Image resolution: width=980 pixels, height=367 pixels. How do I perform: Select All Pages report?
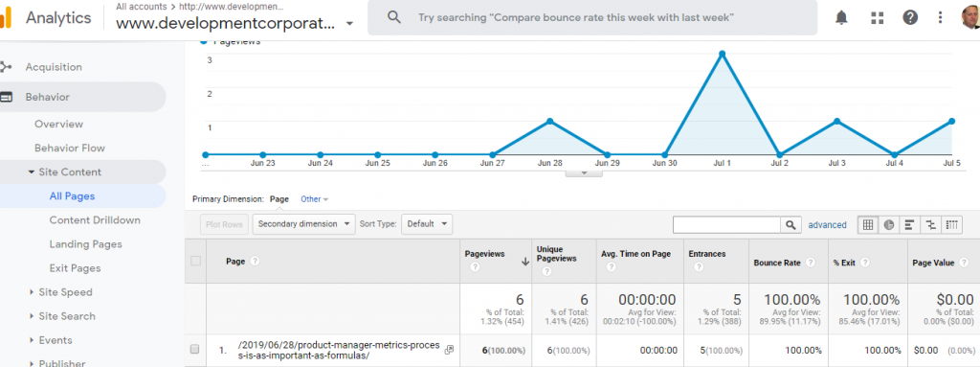[72, 196]
